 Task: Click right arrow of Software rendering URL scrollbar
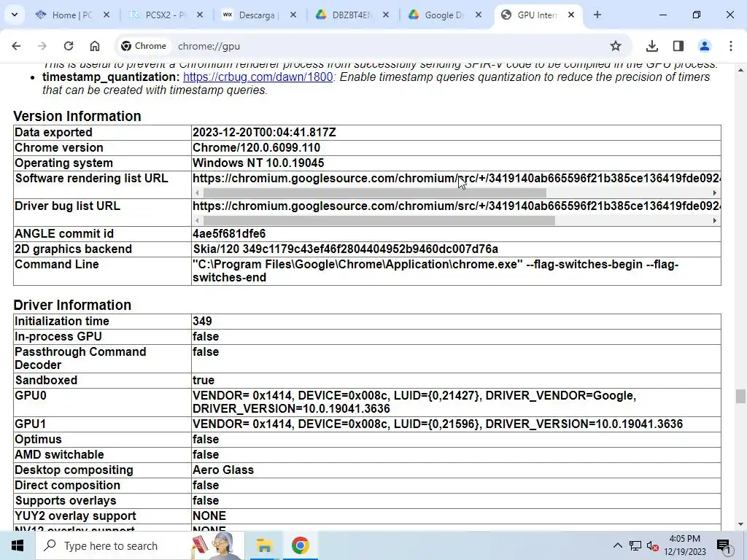click(x=715, y=192)
